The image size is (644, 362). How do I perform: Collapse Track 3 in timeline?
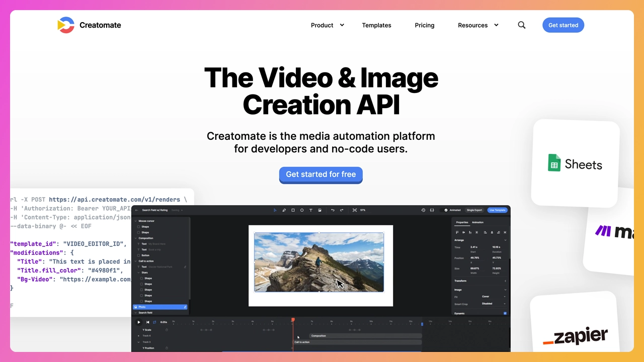tap(138, 342)
